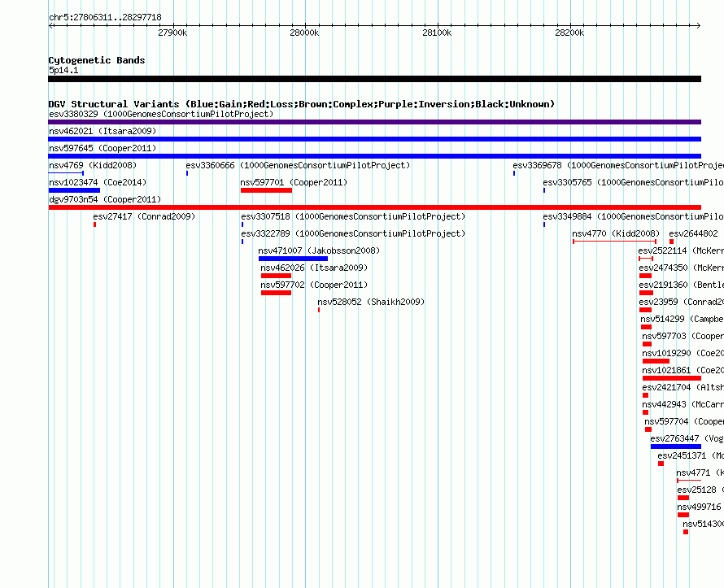Open the nsv4771 variant label
Screen dimensions: 724x588
[x=700, y=473]
